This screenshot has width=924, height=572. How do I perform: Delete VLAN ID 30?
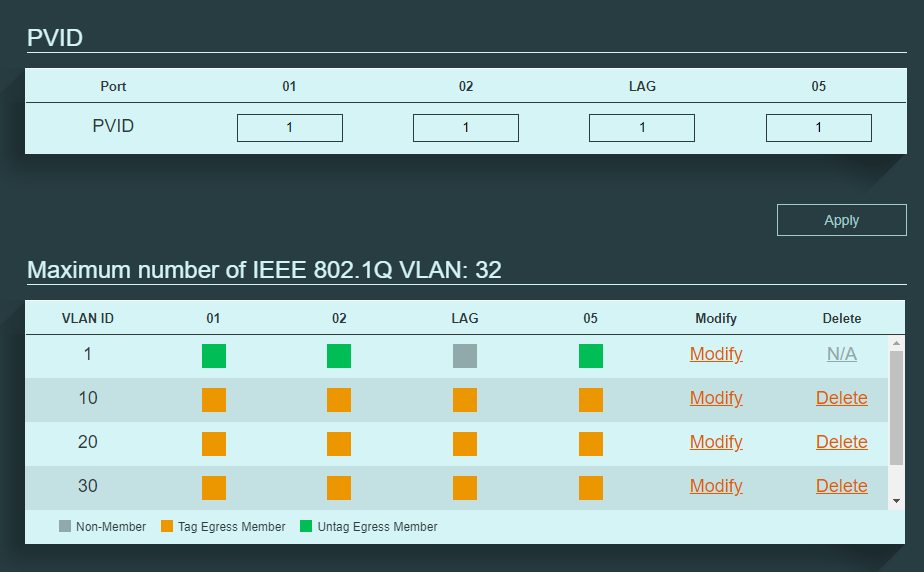842,486
